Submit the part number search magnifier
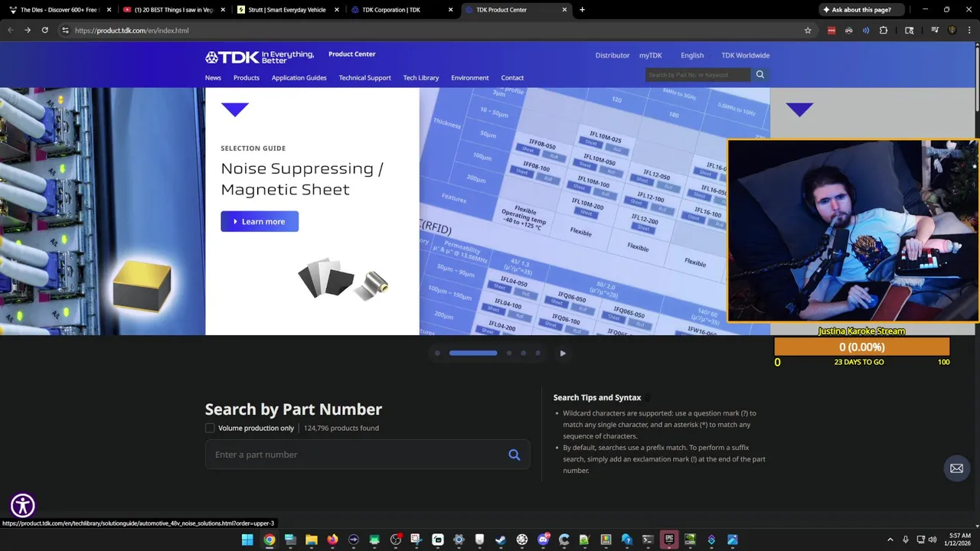The image size is (980, 551). click(514, 455)
